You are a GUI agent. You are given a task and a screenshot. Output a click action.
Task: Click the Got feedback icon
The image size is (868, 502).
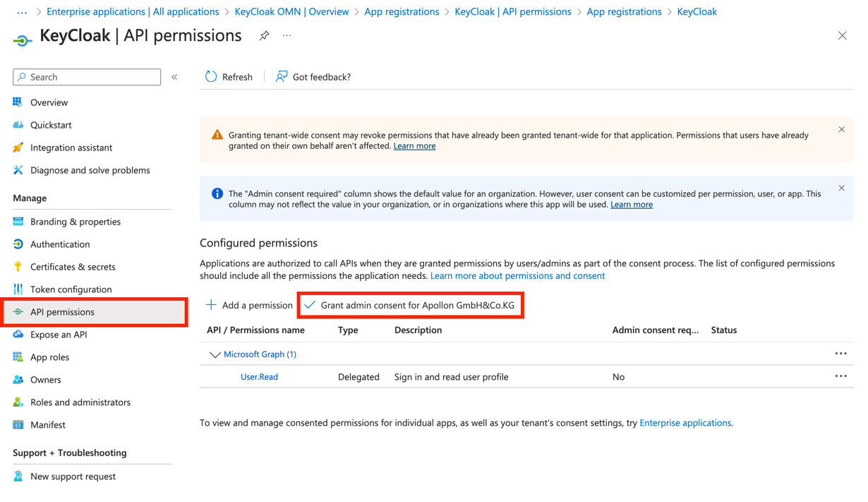282,76
